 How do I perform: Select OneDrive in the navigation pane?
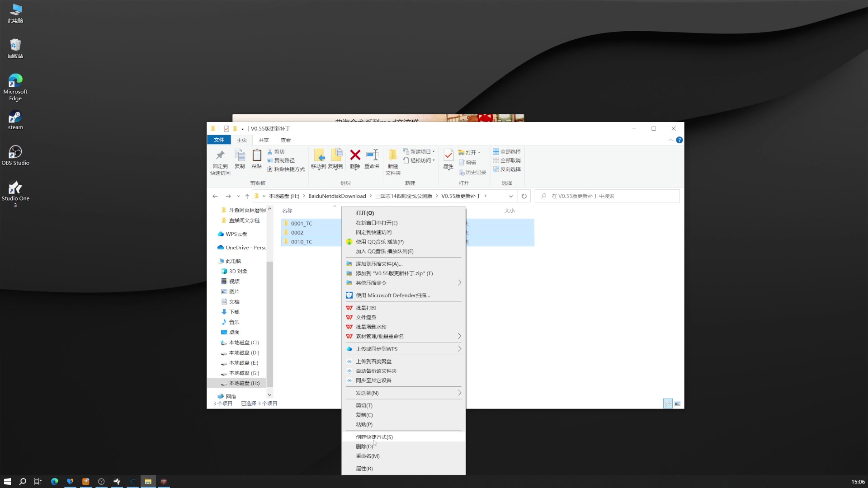242,248
